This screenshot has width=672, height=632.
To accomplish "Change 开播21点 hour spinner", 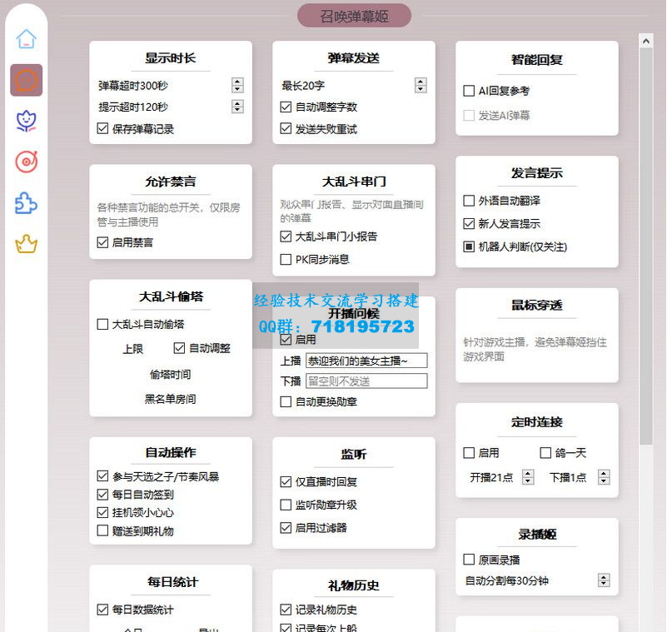I will click(x=528, y=477).
